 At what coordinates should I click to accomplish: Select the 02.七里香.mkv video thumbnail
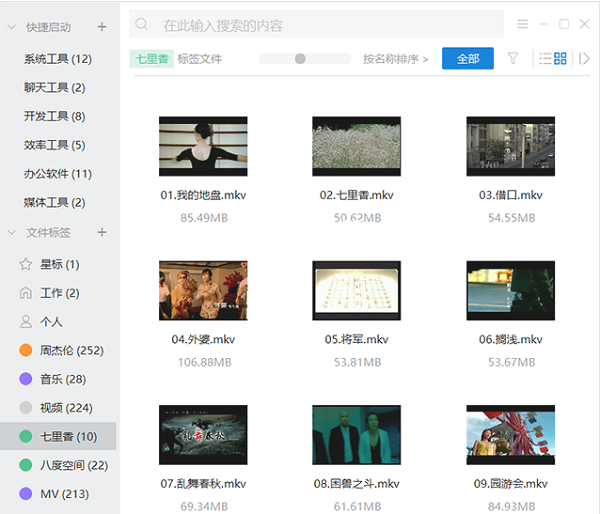pos(357,147)
